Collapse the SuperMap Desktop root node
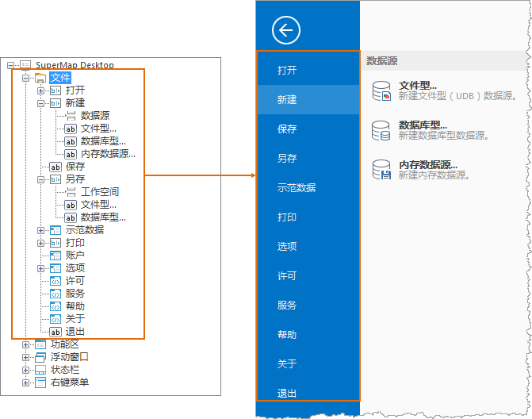Image resolution: width=532 pixels, height=419 pixels. tap(10, 65)
